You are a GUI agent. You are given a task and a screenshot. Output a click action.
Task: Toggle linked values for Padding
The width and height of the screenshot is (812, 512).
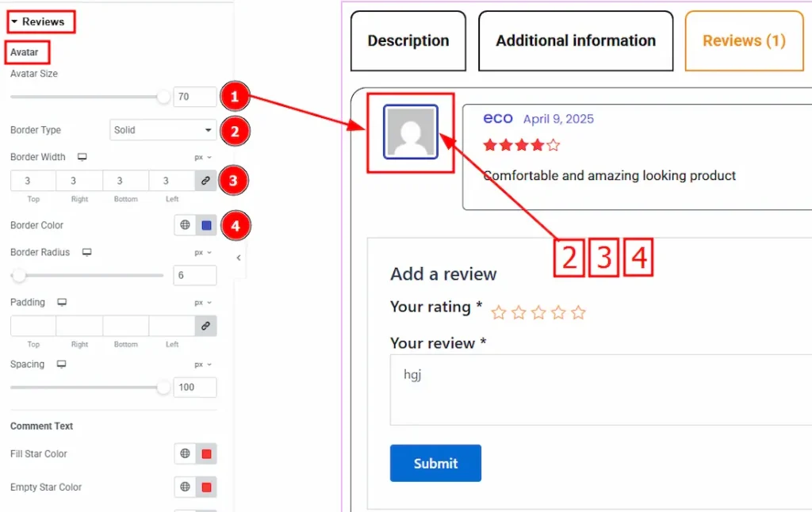point(205,326)
